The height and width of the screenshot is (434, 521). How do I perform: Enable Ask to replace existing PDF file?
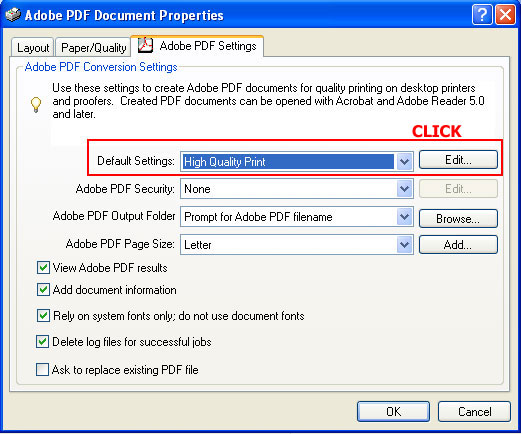[42, 370]
